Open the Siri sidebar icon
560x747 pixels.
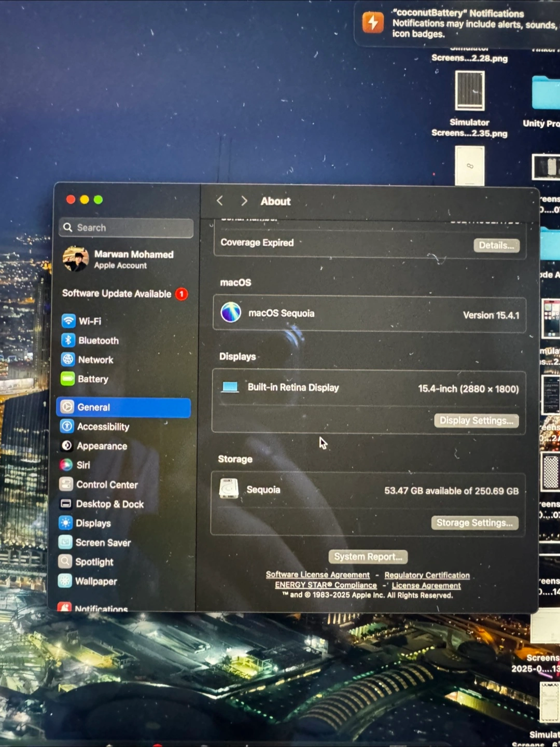tap(66, 464)
